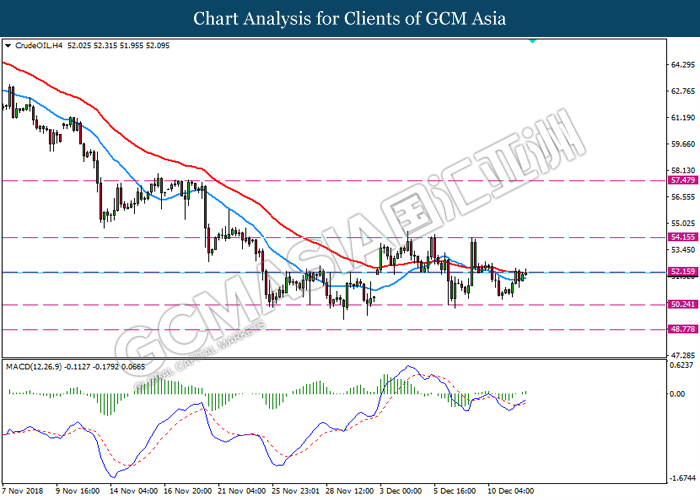This screenshot has height=500, width=700.
Task: Click the 25 Nov 23:01 time label
Action: (296, 491)
